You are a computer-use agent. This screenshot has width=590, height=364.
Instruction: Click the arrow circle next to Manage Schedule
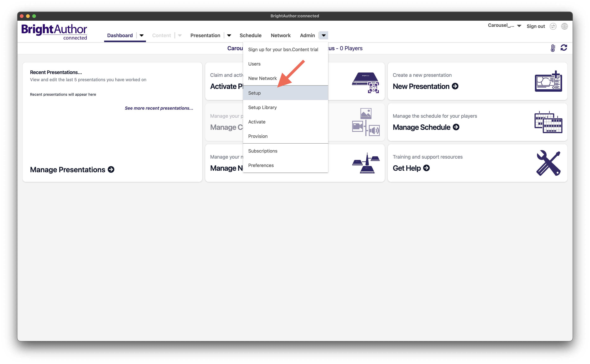pyautogui.click(x=456, y=127)
